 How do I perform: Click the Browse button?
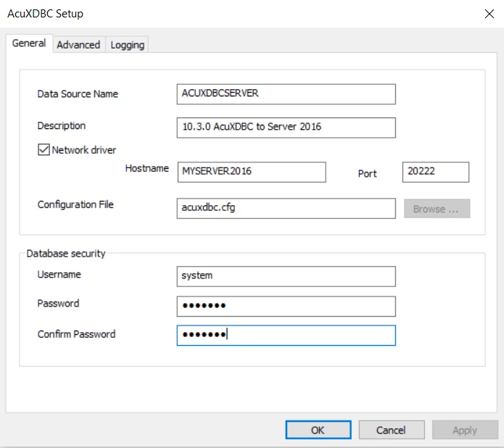437,209
